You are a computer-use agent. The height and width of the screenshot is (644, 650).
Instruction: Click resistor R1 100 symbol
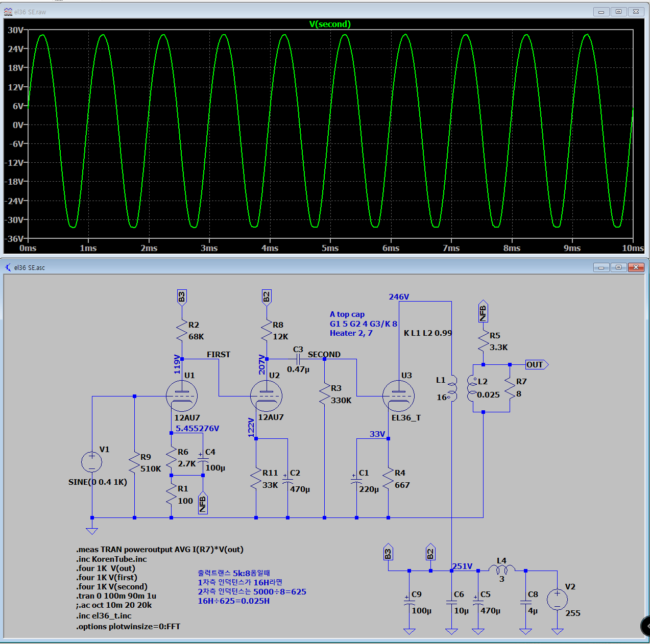(172, 494)
